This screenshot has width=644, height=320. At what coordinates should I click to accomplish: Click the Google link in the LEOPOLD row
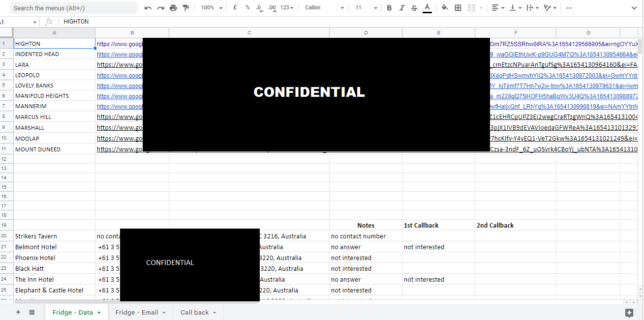(120, 75)
